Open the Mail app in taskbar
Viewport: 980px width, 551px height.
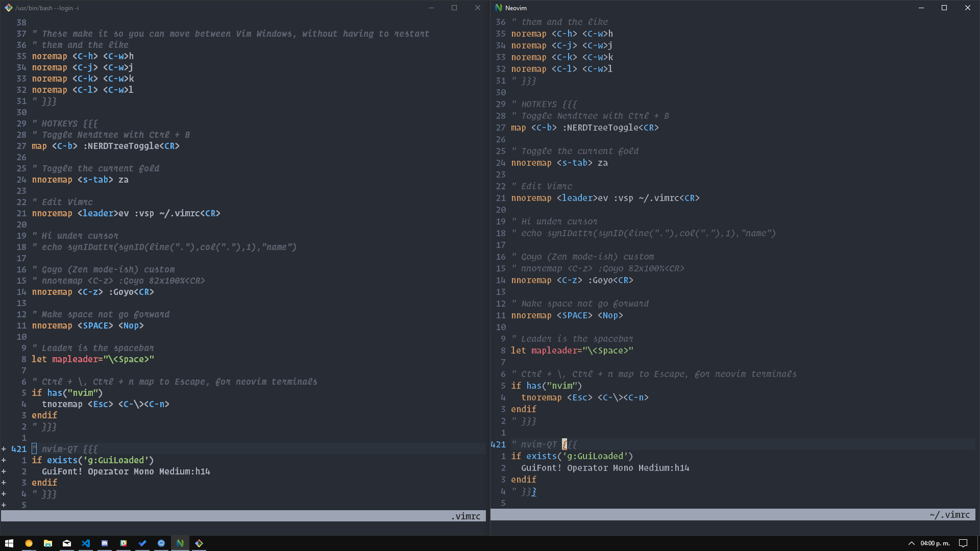[67, 543]
